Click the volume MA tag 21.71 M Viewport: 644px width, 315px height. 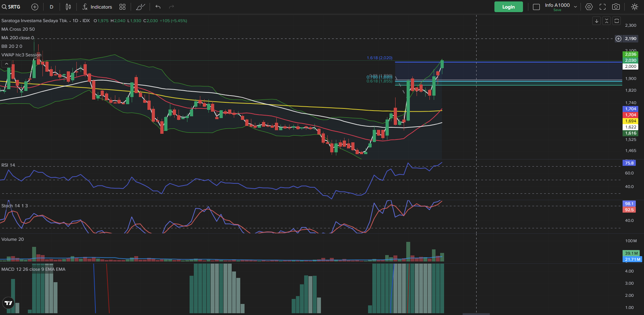(x=632, y=259)
